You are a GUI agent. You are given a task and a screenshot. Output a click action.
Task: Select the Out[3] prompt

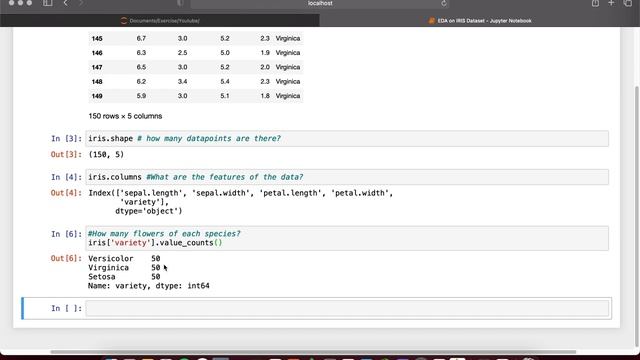coord(66,154)
